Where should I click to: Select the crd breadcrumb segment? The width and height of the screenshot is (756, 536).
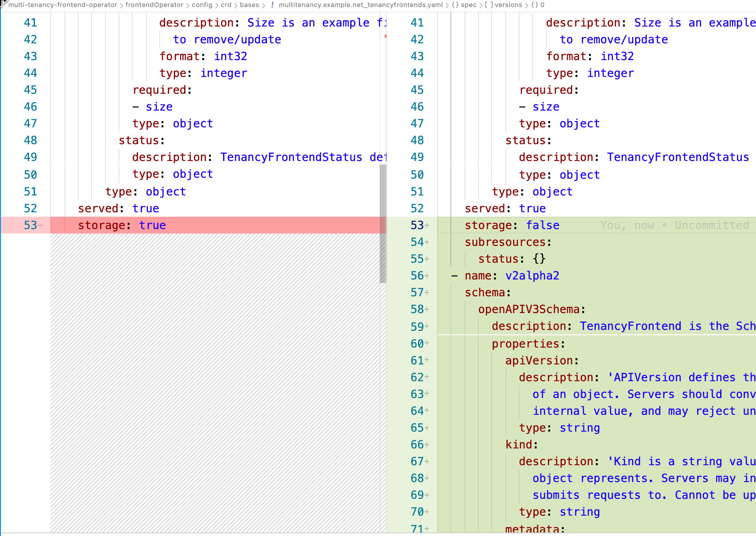[226, 5]
